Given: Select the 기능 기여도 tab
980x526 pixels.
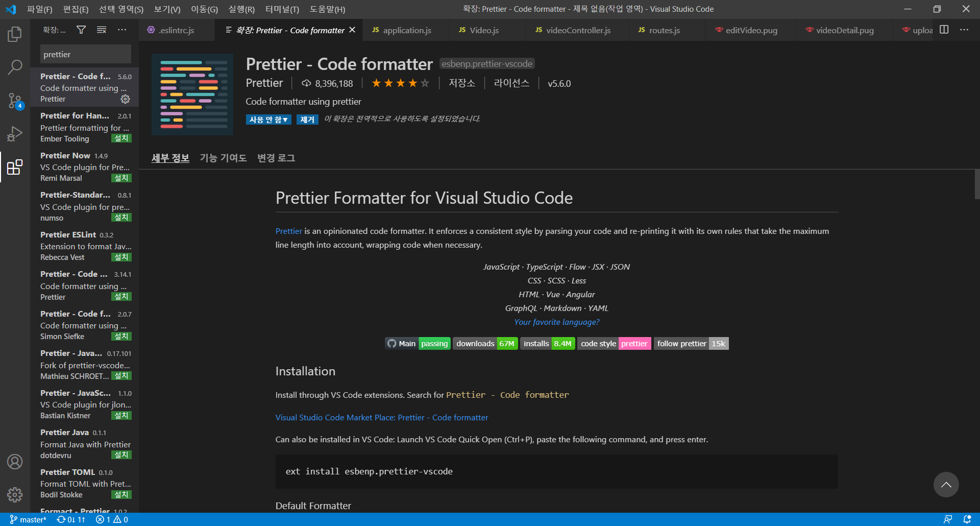Looking at the screenshot, I should tap(223, 158).
